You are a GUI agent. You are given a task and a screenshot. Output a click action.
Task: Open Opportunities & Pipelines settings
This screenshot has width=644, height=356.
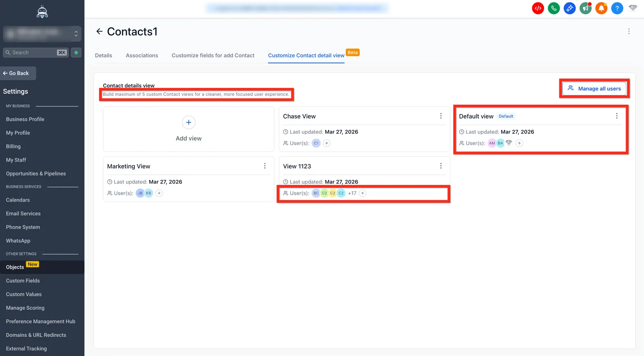[x=36, y=174]
